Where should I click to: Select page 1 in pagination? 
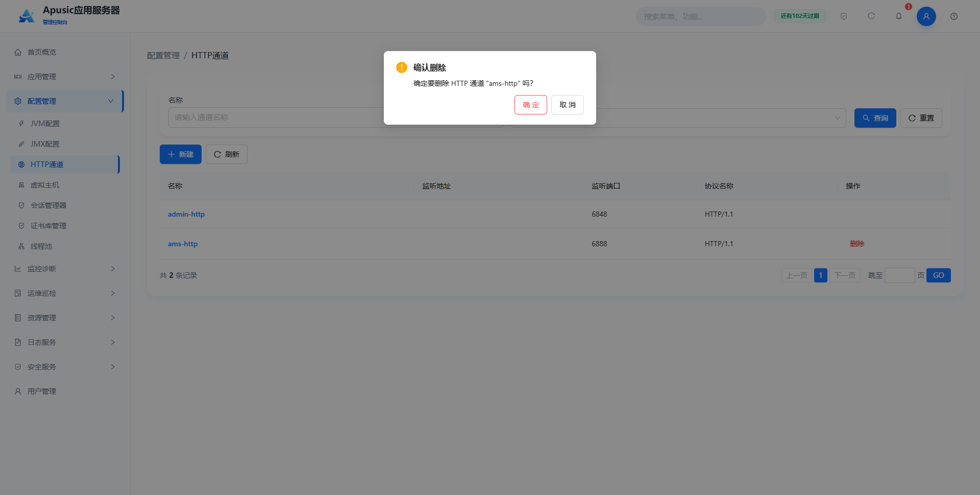click(x=820, y=275)
